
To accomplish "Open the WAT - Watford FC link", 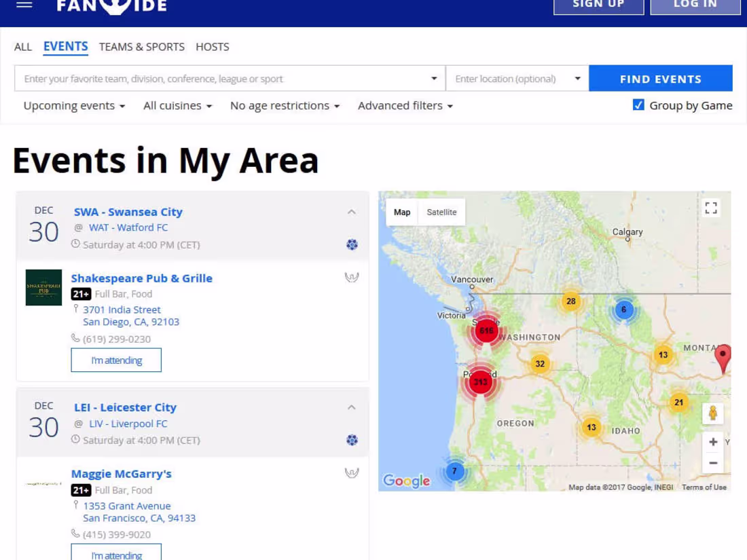I will (x=128, y=227).
